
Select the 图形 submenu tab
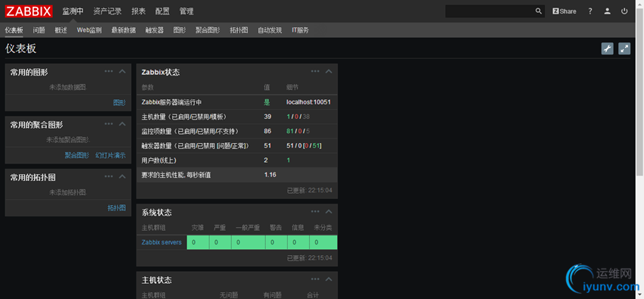click(180, 30)
